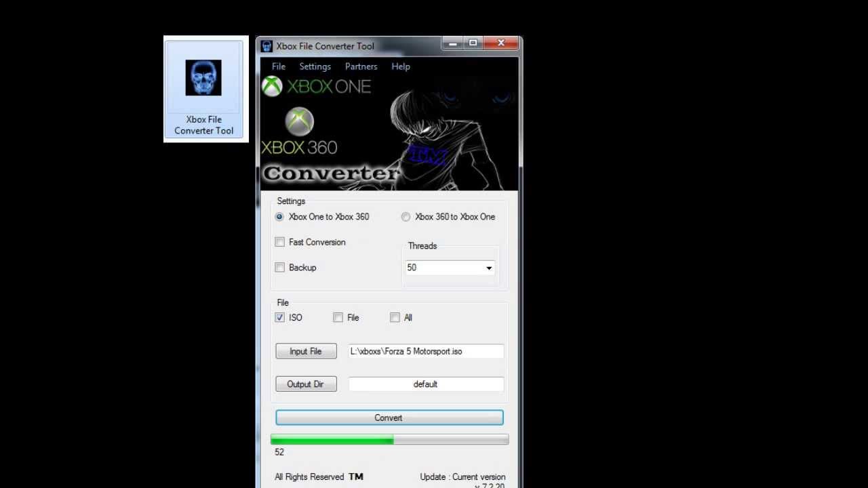Open the File menu
This screenshot has width=868, height=488.
click(x=279, y=66)
